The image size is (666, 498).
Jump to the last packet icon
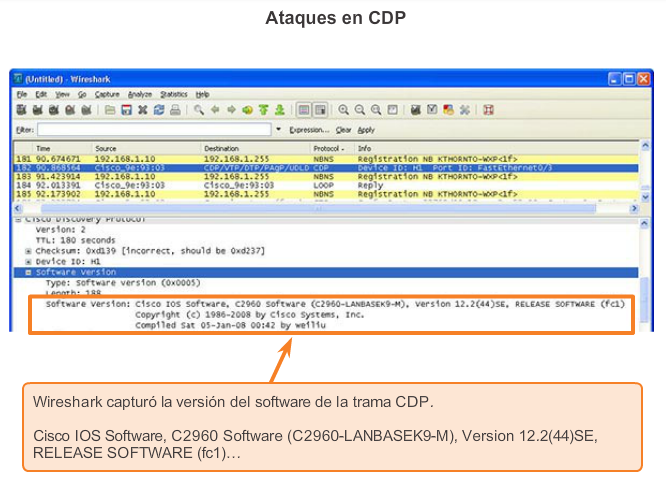[x=279, y=110]
